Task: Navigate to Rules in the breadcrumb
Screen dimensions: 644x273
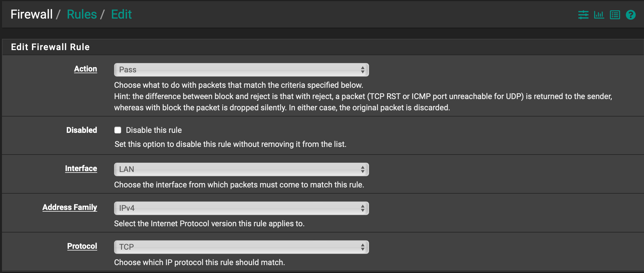Action: [82, 14]
